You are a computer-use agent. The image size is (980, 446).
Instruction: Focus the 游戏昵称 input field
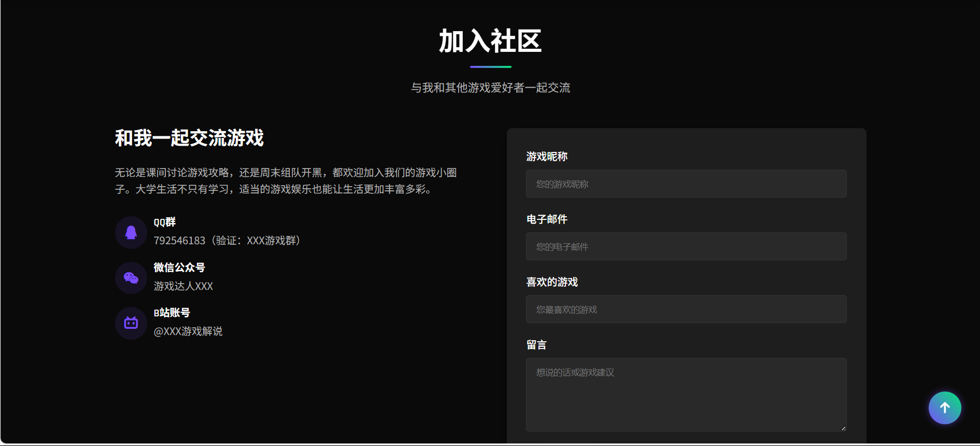coord(686,184)
